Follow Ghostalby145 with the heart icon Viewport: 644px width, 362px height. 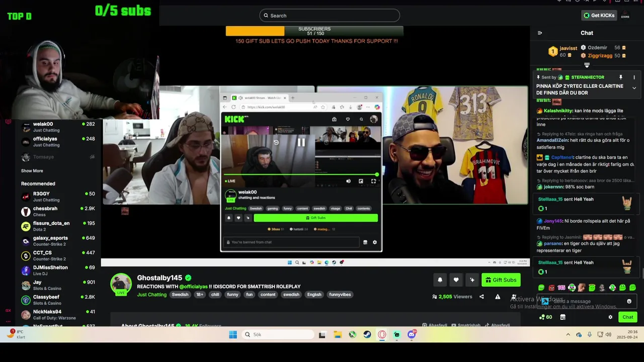pyautogui.click(x=456, y=280)
